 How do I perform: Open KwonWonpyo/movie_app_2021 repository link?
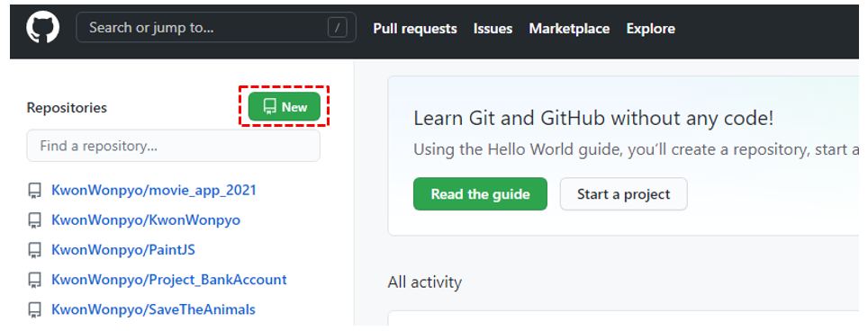coord(154,191)
